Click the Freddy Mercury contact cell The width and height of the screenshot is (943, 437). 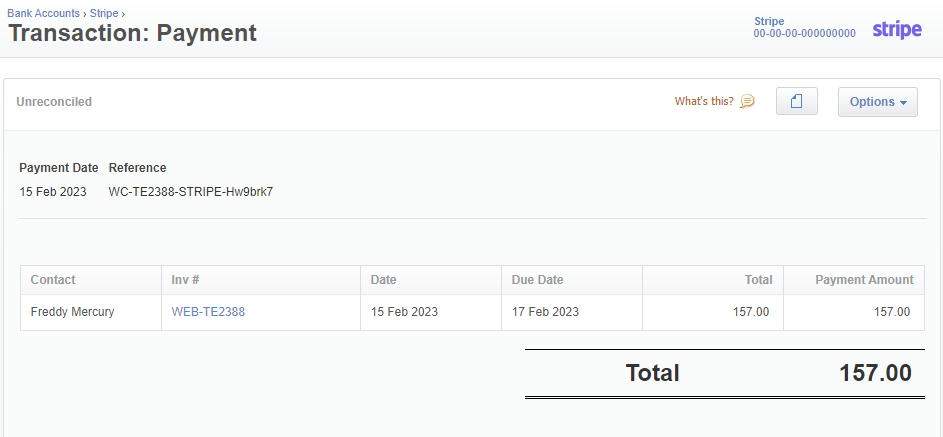point(91,312)
